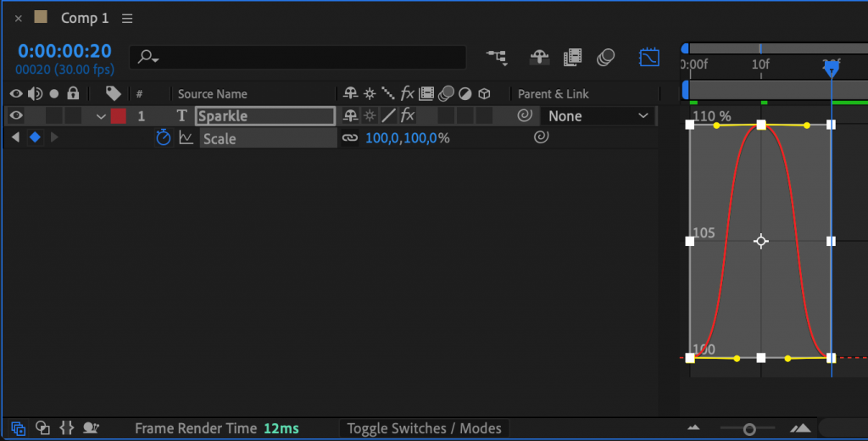Toggle the keyframe diamond for Scale
Image resolution: width=868 pixels, height=441 pixels.
coord(35,137)
